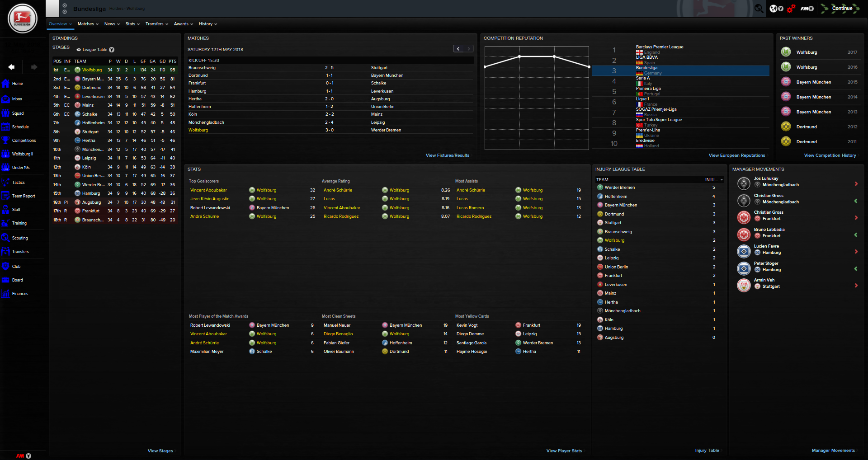
Task: Select Bundesliga row in reputation list
Action: pyautogui.click(x=680, y=70)
